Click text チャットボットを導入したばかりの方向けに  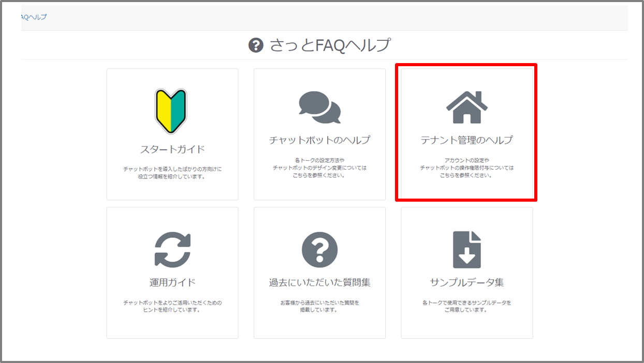(172, 169)
